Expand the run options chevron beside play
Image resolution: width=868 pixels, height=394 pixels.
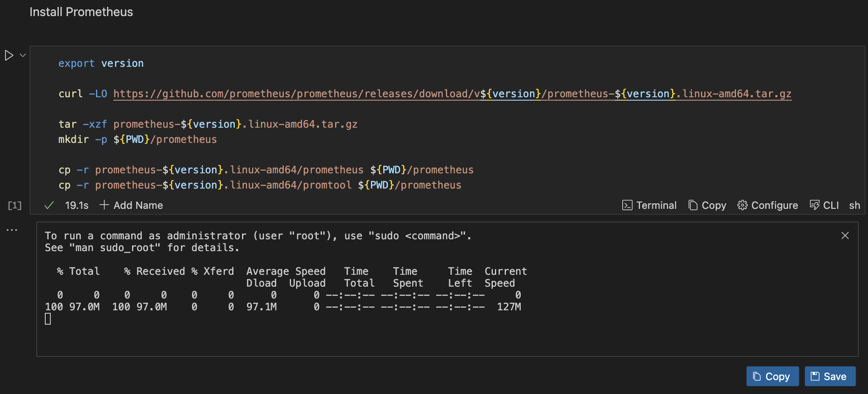coord(23,55)
